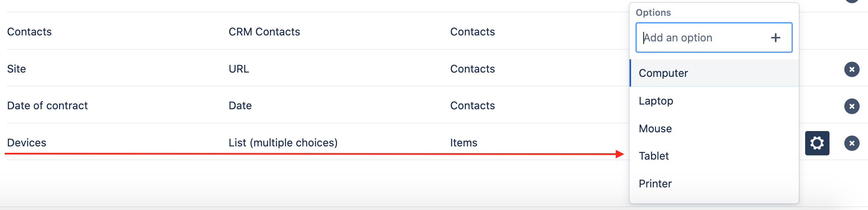Open the Devices field gear settings
Screen dimensions: 868x210
coord(817,143)
